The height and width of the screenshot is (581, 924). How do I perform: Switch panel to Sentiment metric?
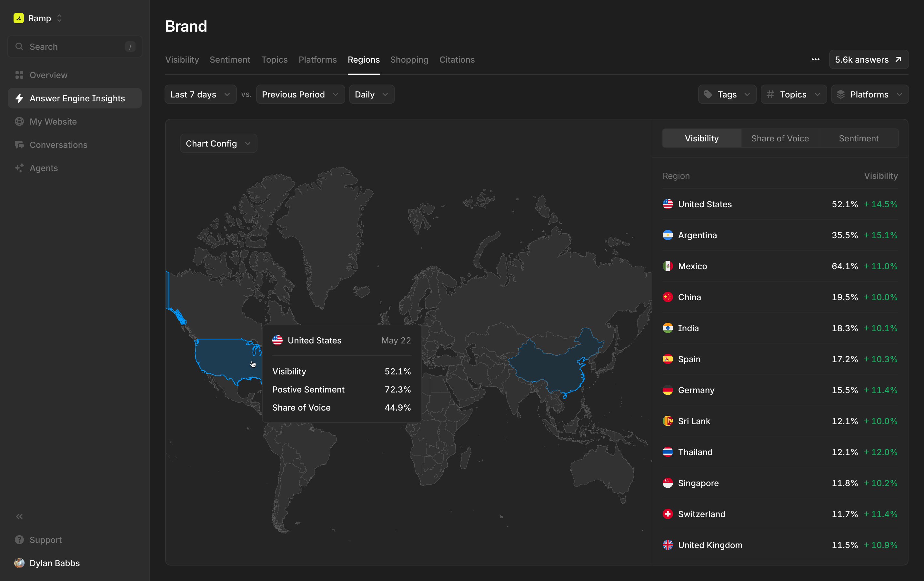coord(859,138)
